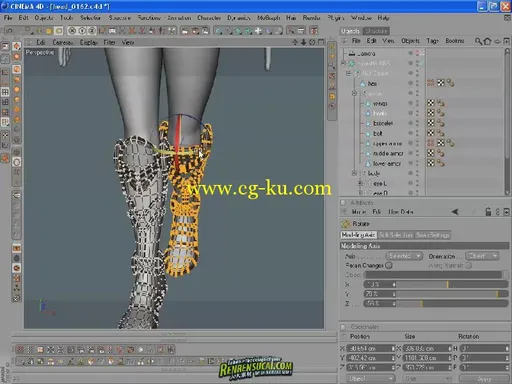Viewport: 512px width, 384px height.
Task: Enable the X axis lock button
Action: (72, 31)
